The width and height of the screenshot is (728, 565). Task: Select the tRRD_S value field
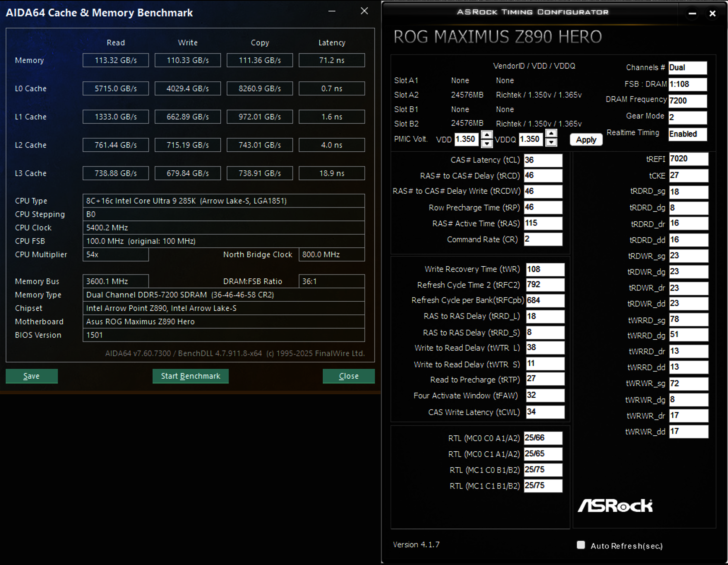545,332
